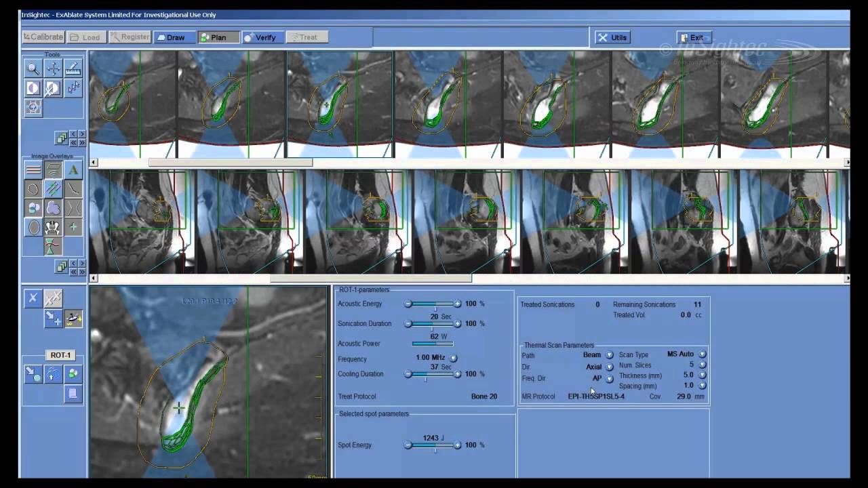Viewport: 868px width, 488px height.
Task: Switch to the Plan stage
Action: click(x=218, y=37)
